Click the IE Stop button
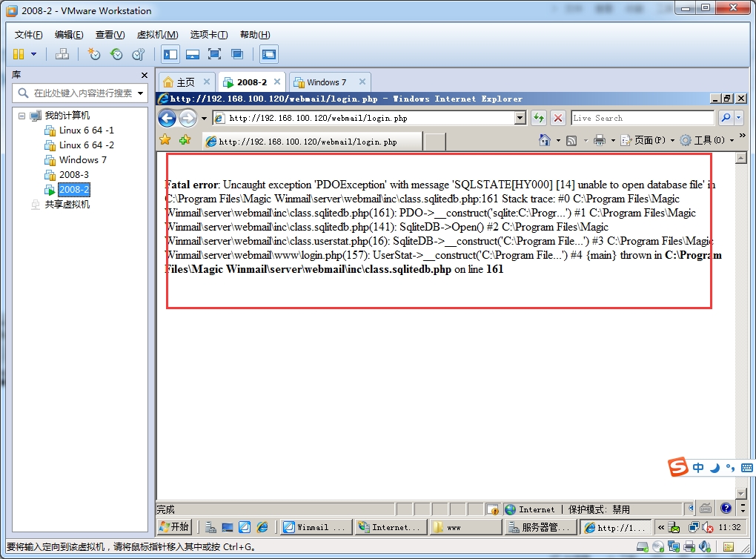Image resolution: width=756 pixels, height=559 pixels. [558, 118]
